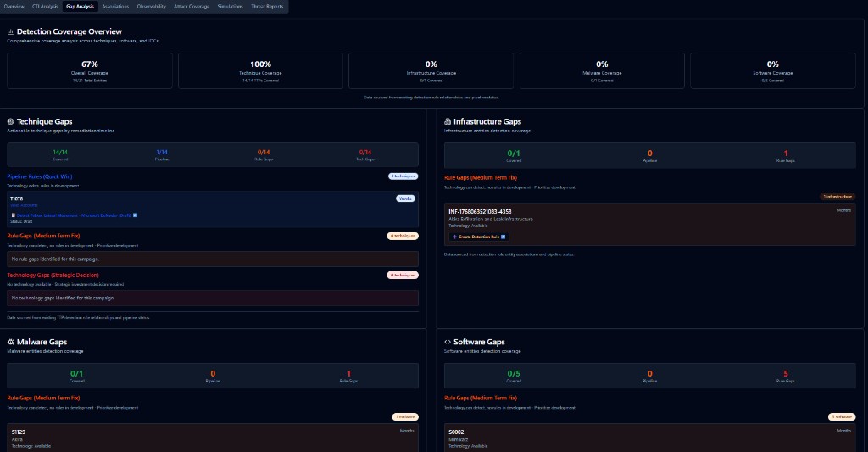Click Technique Gaps Rule Gaps (Medium Term Fix) heading
Image resolution: width=868 pixels, height=452 pixels.
[43, 236]
